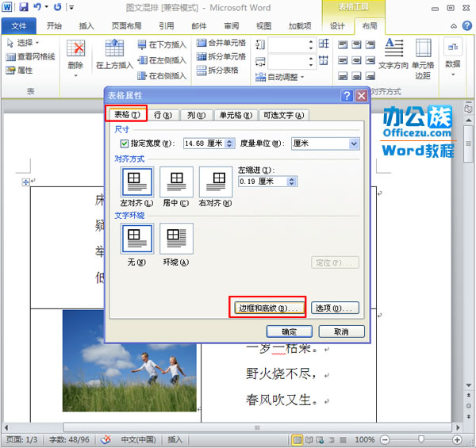Click View Gridlines (查看网格线)
The width and height of the screenshot is (476, 448).
click(x=30, y=57)
